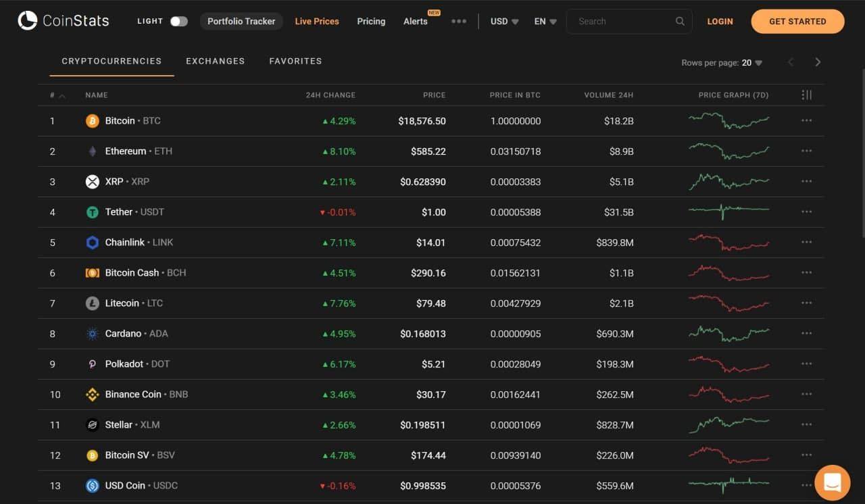This screenshot has width=865, height=504.
Task: Expand the EN language dropdown
Action: [x=545, y=22]
